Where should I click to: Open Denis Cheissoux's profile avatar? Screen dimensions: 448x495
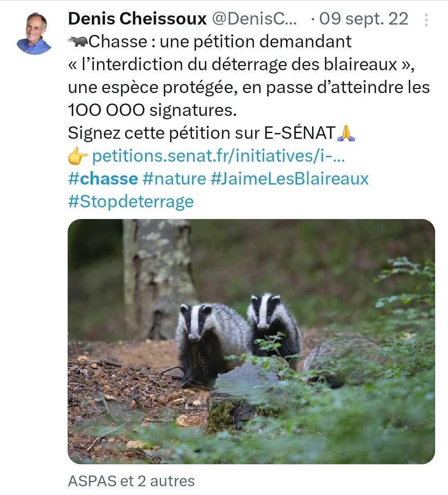(x=34, y=33)
